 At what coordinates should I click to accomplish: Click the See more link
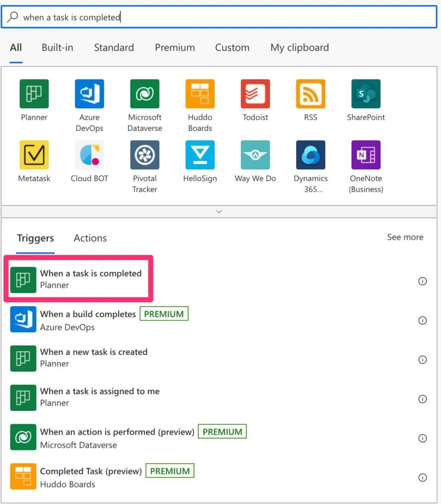click(x=405, y=237)
